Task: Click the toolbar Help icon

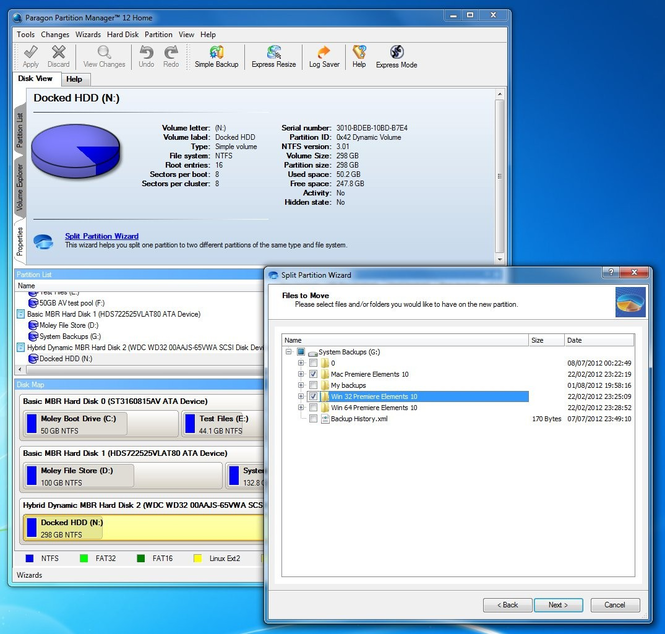Action: point(359,52)
